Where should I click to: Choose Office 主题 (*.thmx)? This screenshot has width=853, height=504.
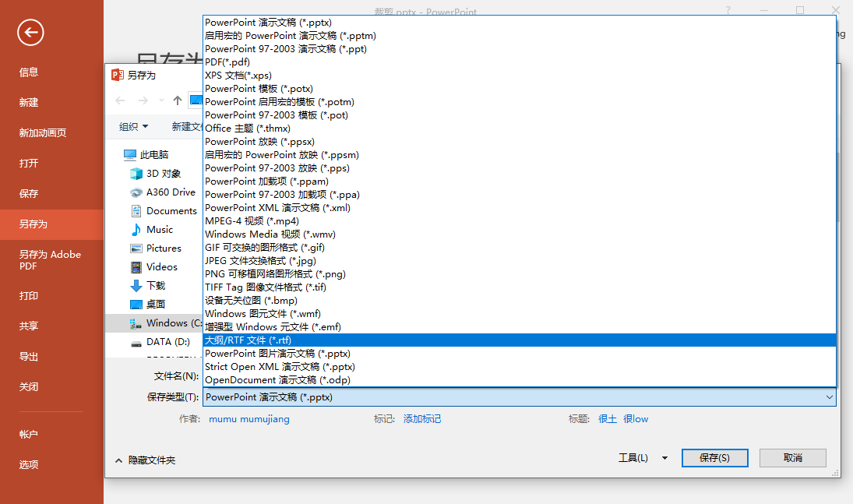click(x=519, y=129)
